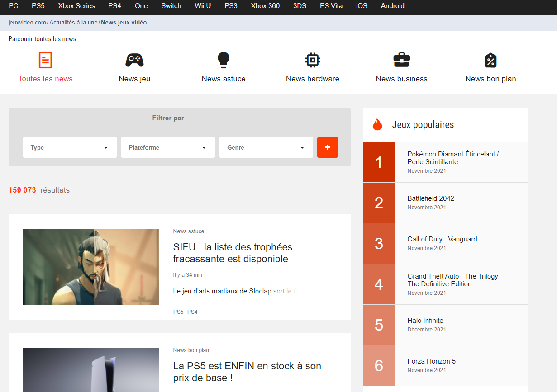557x392 pixels.
Task: Click News jeux vidéo breadcrumb
Action: point(124,23)
